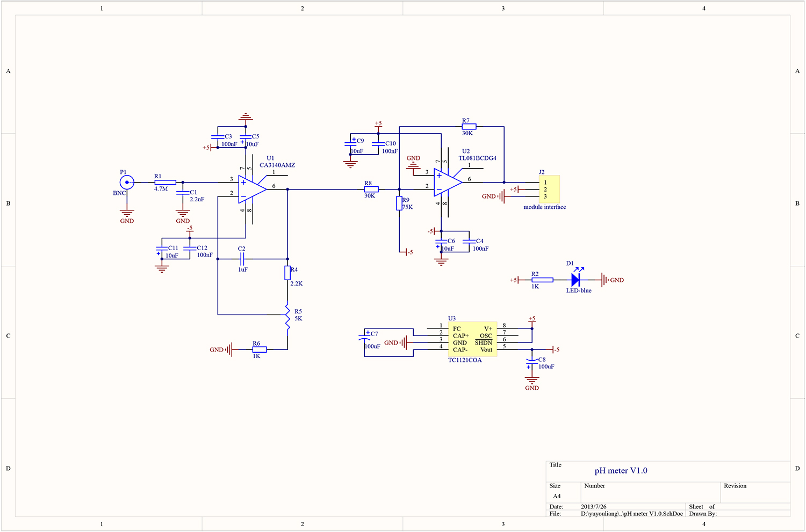
Task: Select the P1 BNC connector symbol
Action: click(x=127, y=183)
